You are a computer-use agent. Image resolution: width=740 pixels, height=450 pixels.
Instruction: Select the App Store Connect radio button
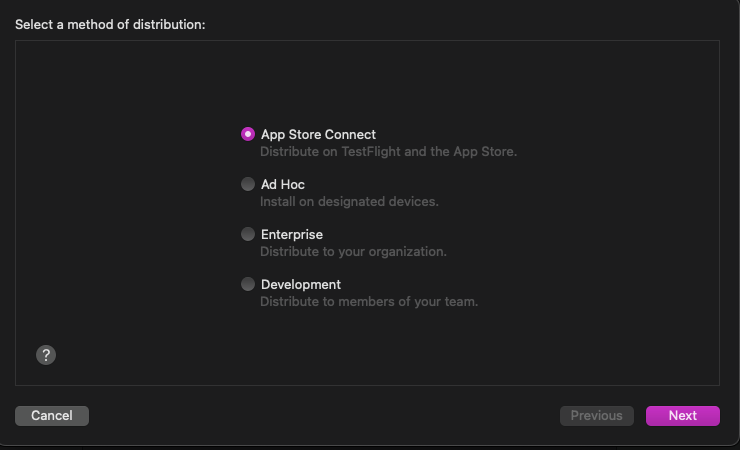point(248,134)
